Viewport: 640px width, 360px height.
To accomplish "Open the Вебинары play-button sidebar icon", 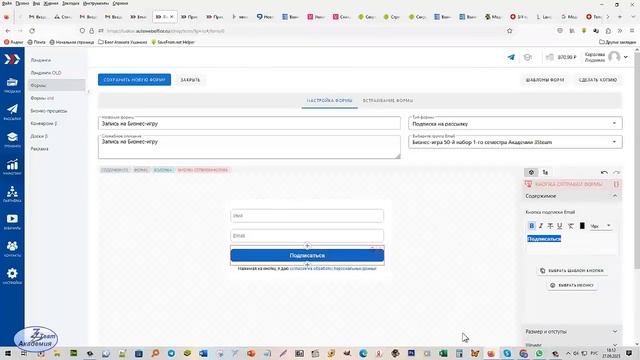I will (x=12, y=221).
